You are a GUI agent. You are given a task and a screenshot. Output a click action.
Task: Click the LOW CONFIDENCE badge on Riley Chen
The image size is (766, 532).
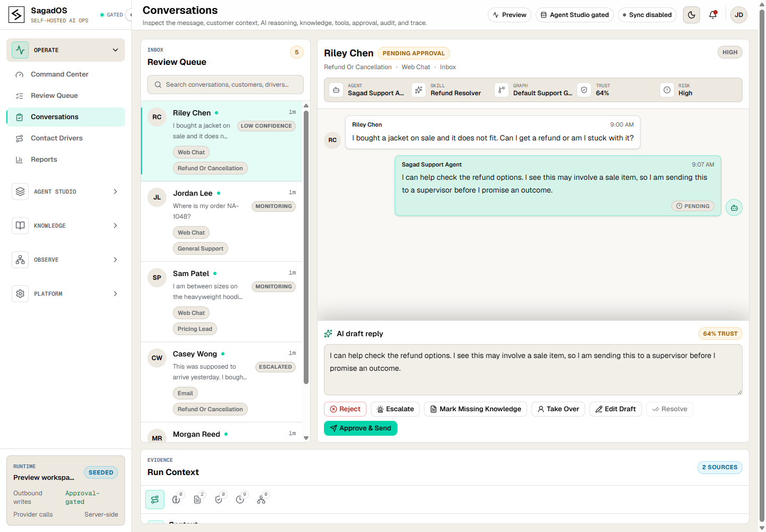tap(266, 126)
